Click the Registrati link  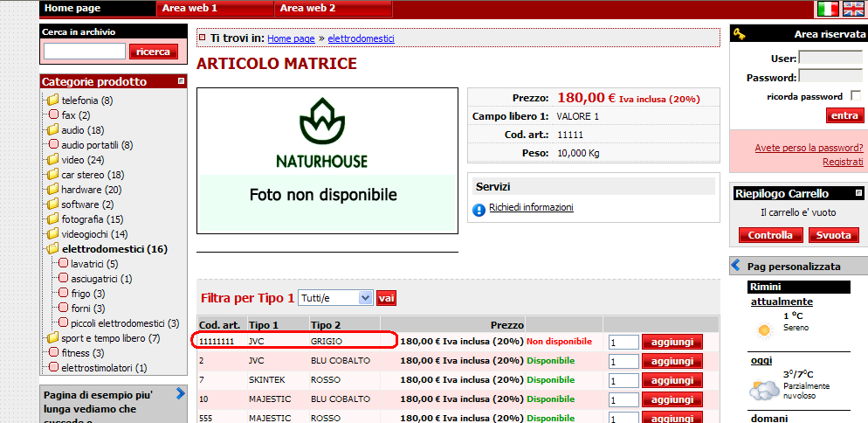(843, 162)
